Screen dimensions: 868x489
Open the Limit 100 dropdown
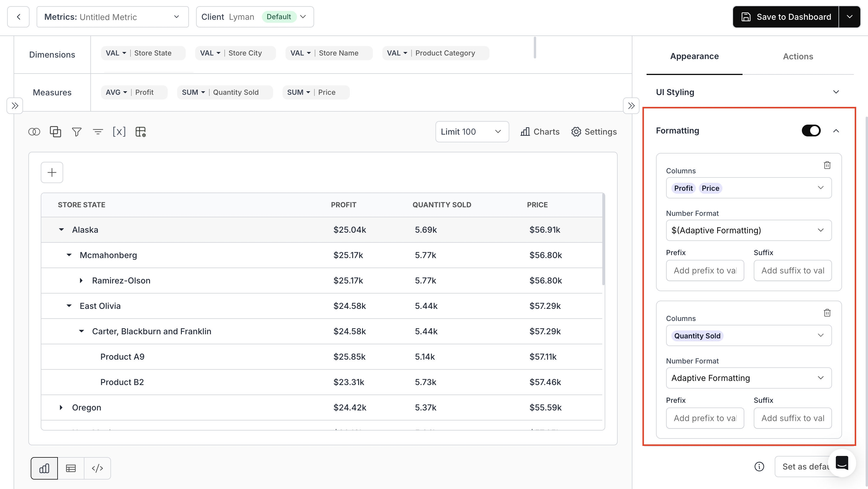[472, 132]
